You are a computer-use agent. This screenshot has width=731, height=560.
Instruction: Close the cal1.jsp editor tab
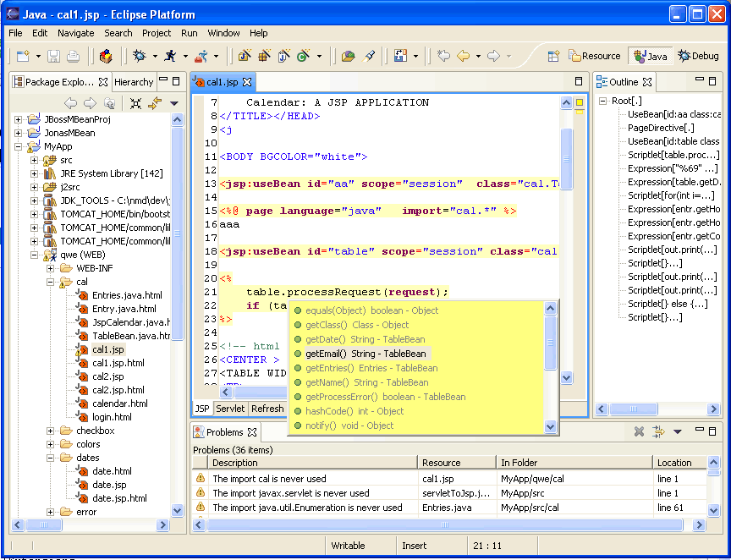point(247,82)
